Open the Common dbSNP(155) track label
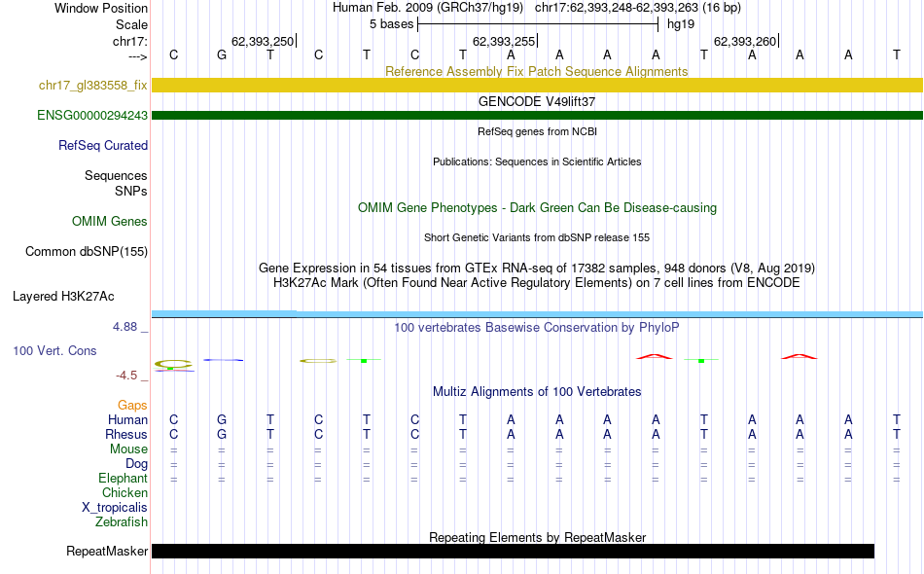Image resolution: width=924 pixels, height=574 pixels. [87, 251]
